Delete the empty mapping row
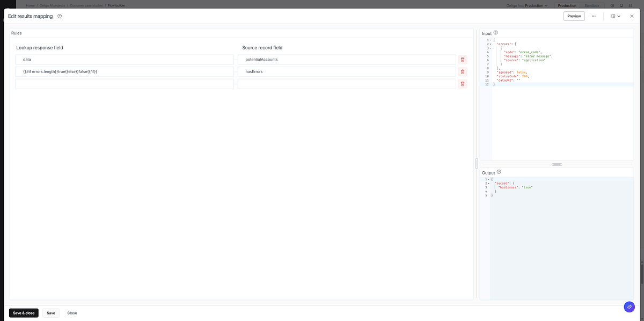This screenshot has width=644, height=321. tap(463, 83)
